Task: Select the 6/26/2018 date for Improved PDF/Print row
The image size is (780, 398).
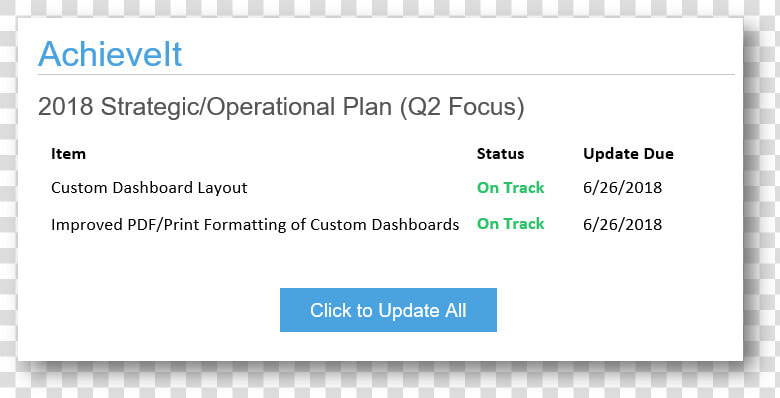Action: [622, 224]
